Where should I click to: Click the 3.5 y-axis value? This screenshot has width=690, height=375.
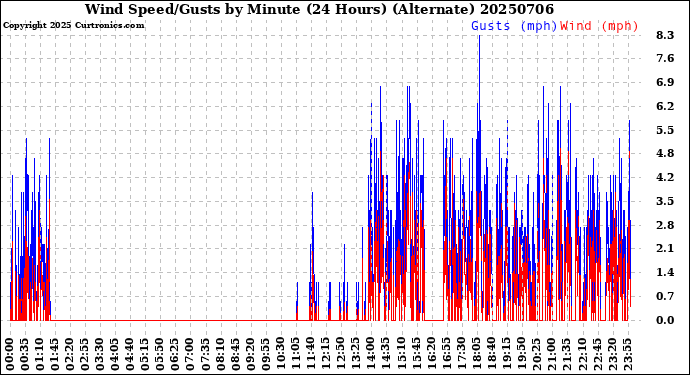(x=665, y=201)
